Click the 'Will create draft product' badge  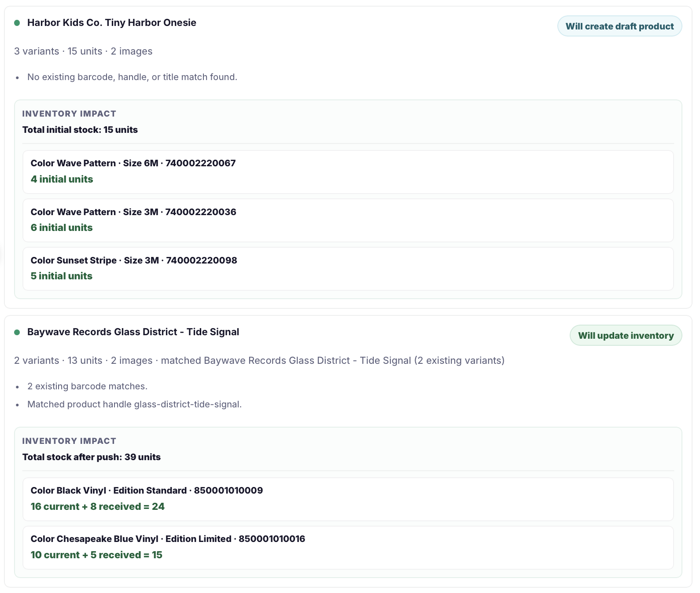[x=619, y=26]
